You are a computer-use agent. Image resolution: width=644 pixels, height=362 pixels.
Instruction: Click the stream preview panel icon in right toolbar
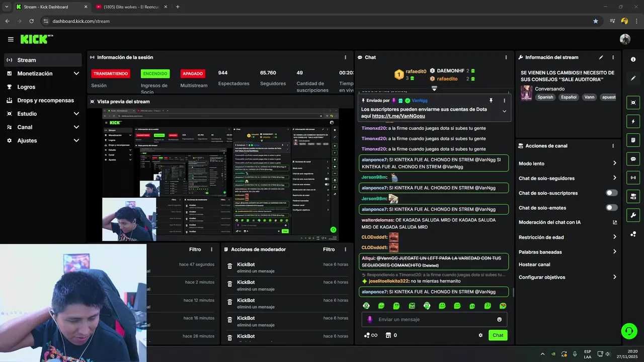click(633, 103)
